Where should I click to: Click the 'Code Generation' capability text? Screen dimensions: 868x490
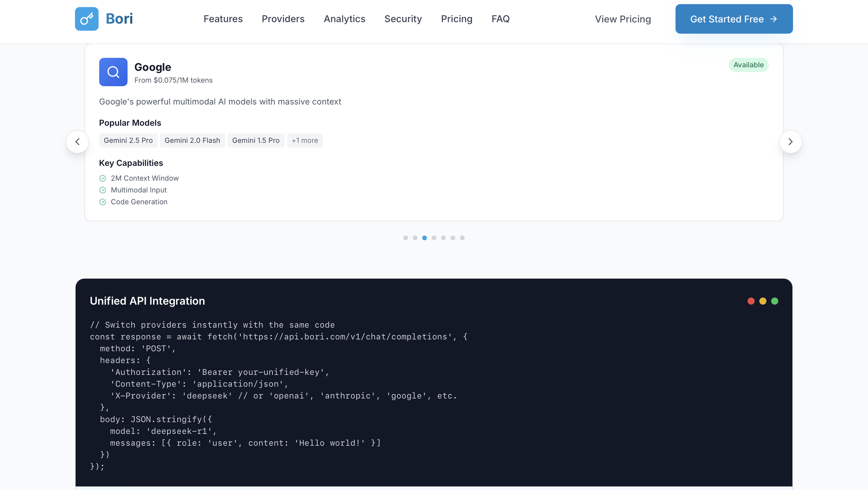139,202
